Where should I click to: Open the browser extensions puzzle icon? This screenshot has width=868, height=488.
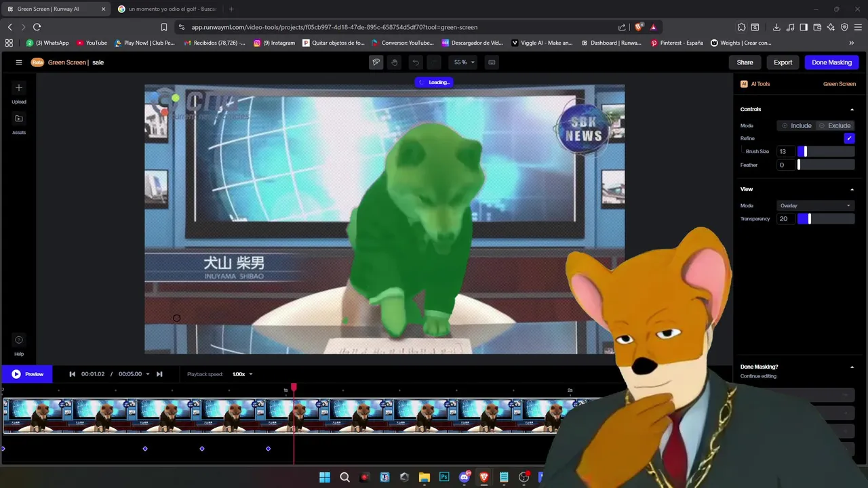point(741,27)
